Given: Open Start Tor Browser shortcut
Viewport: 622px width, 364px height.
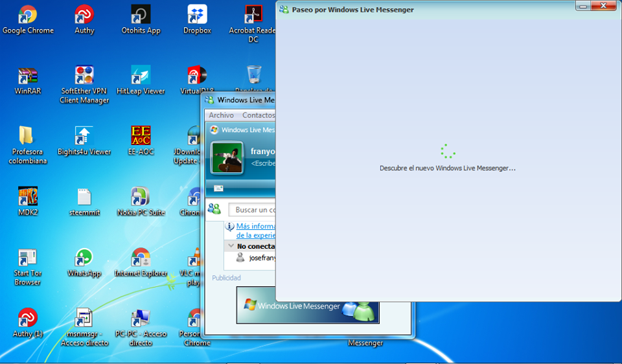Looking at the screenshot, I should 27,267.
